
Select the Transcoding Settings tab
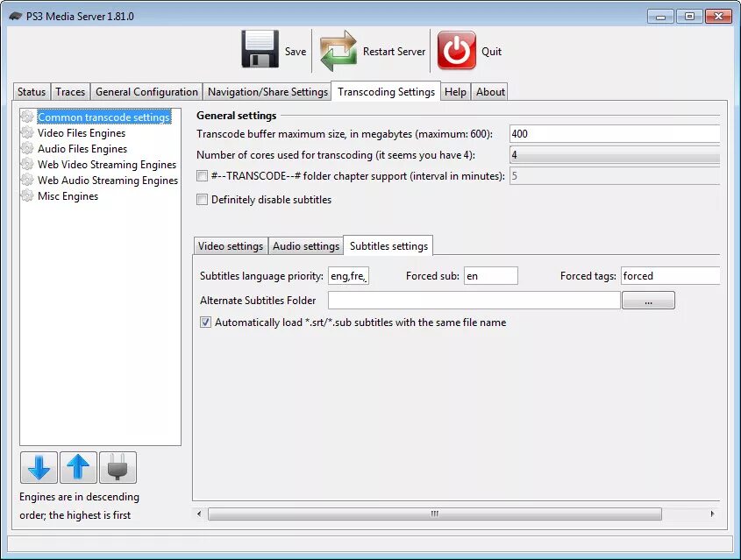[x=386, y=92]
